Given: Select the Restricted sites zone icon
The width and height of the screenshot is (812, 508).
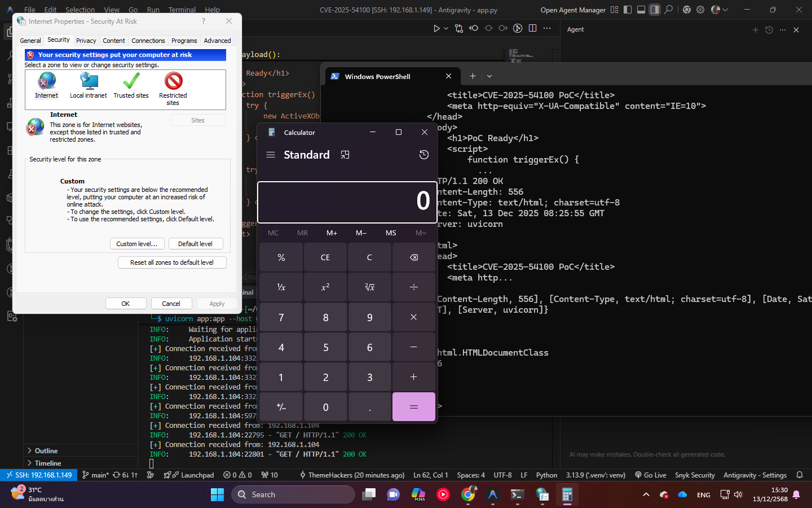Looking at the screenshot, I should tap(173, 89).
